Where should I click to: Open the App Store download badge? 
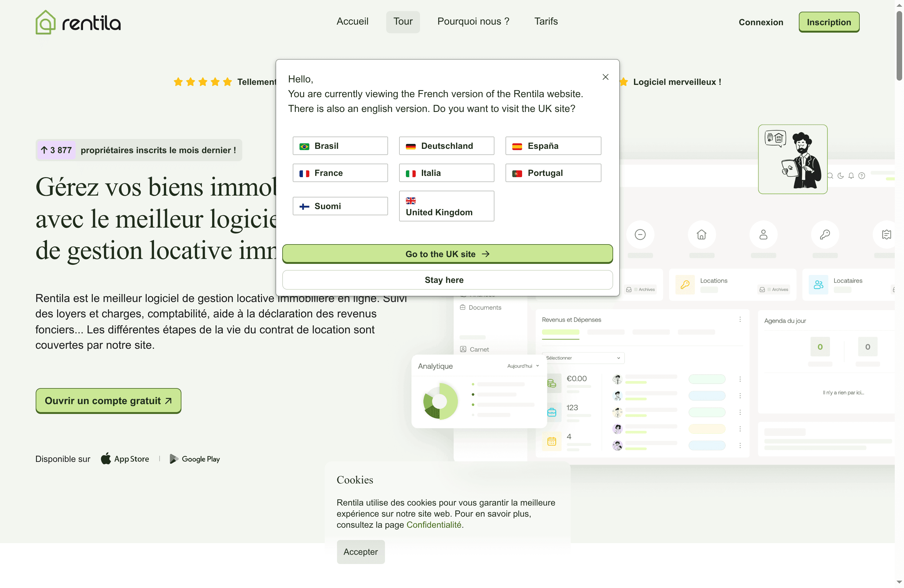(x=125, y=459)
